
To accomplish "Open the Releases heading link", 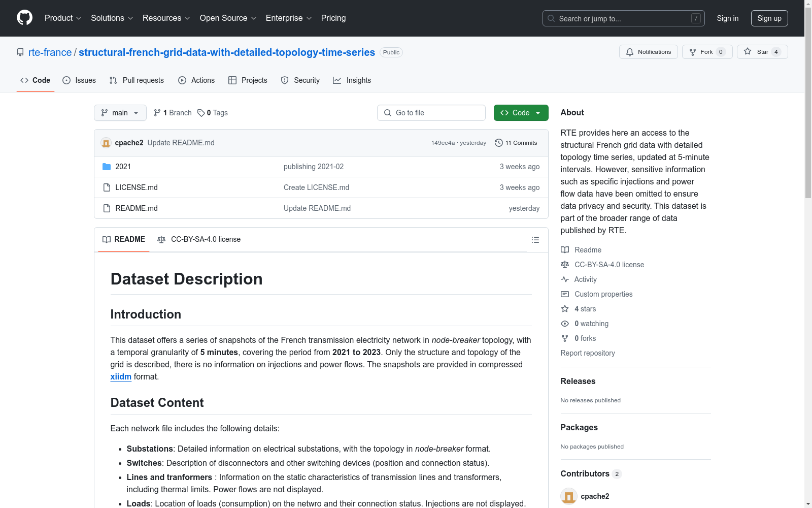I will [578, 381].
